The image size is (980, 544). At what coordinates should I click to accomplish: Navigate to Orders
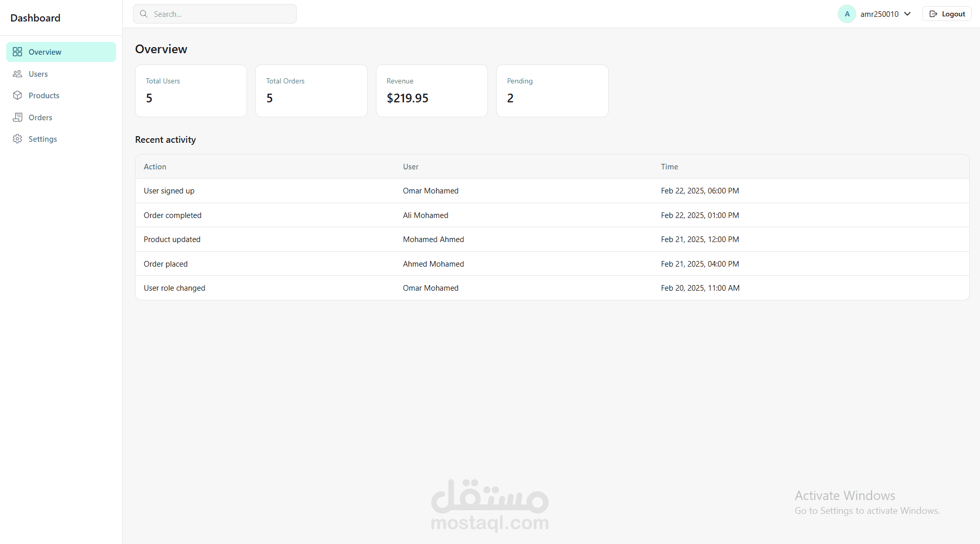click(x=61, y=117)
